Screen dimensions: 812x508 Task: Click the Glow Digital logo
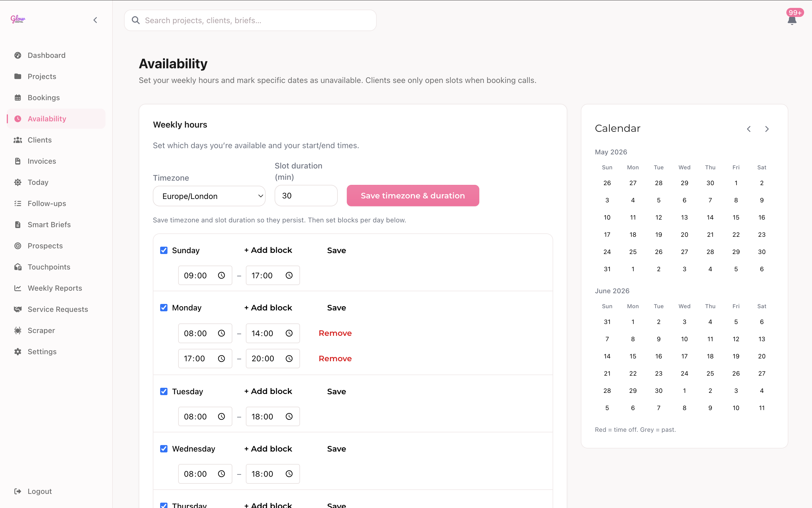point(18,19)
